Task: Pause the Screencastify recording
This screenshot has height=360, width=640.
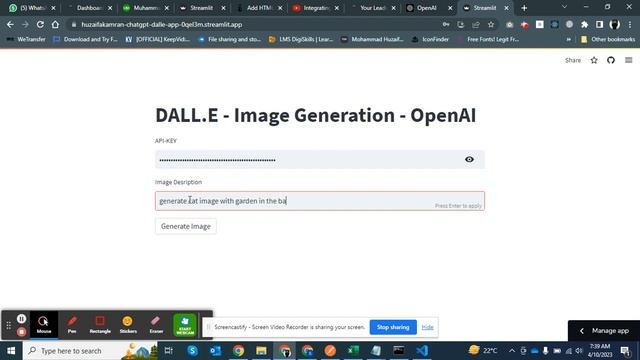Action: click(x=22, y=318)
